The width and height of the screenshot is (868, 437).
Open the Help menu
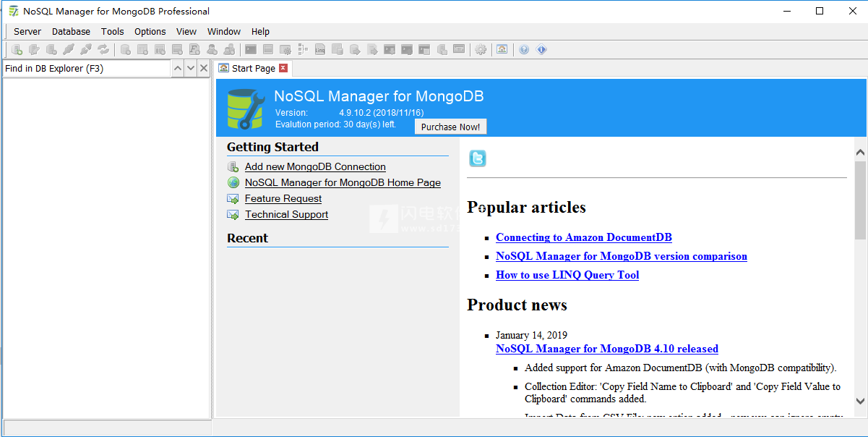coord(261,31)
